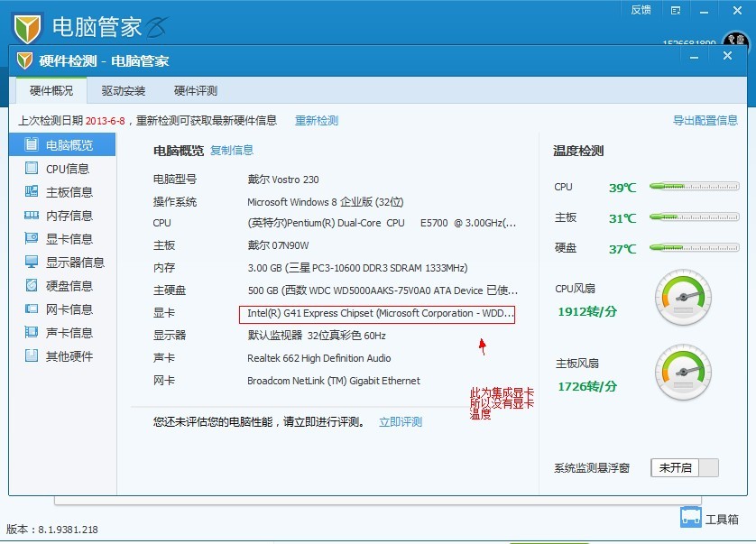Click the 复制信息 link

232,151
